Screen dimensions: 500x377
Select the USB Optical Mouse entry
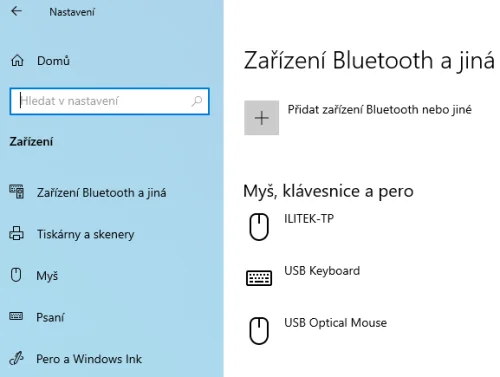[335, 323]
